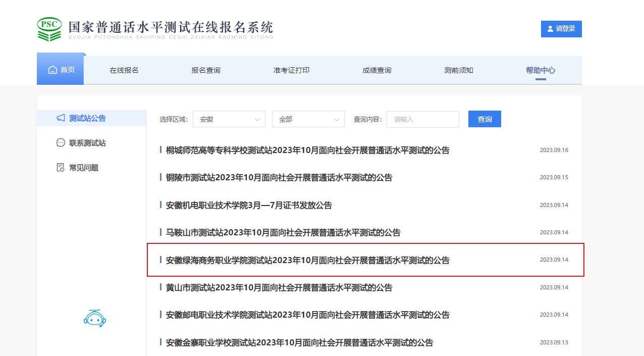Open the 安徽 region dropdown
The image size is (644, 356).
(x=228, y=119)
